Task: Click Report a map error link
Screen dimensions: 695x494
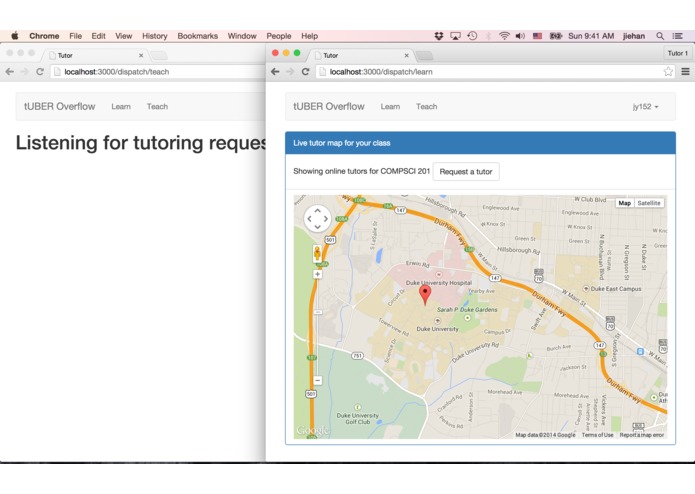Action: (x=642, y=435)
